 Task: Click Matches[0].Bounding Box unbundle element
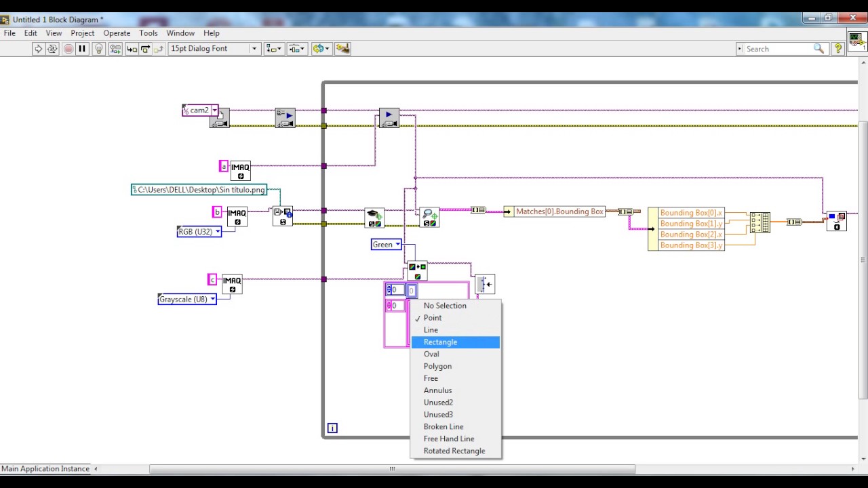point(559,211)
